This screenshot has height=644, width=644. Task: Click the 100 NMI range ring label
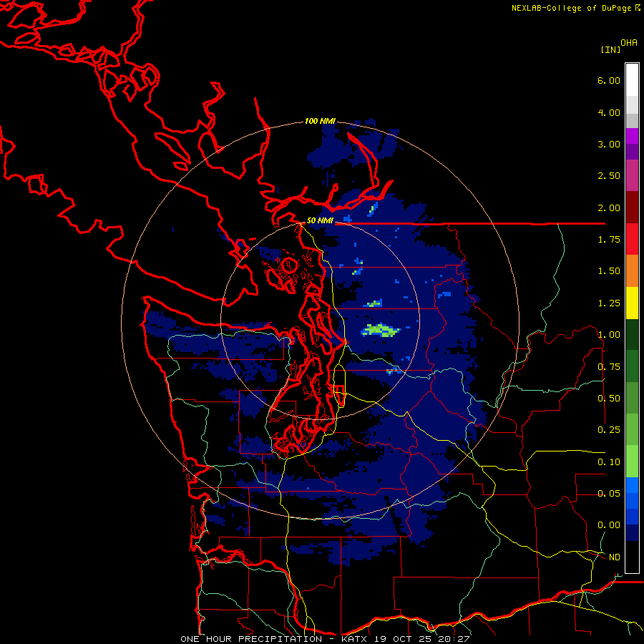point(320,121)
